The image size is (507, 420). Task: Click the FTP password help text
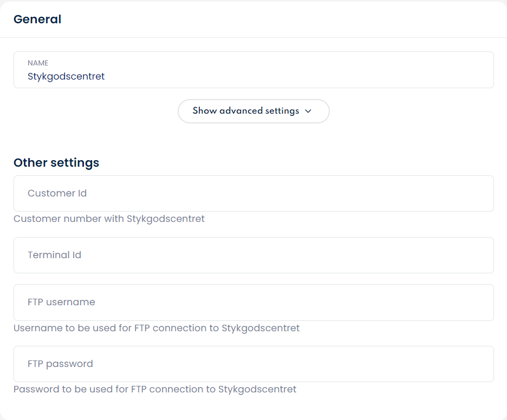pos(155,389)
